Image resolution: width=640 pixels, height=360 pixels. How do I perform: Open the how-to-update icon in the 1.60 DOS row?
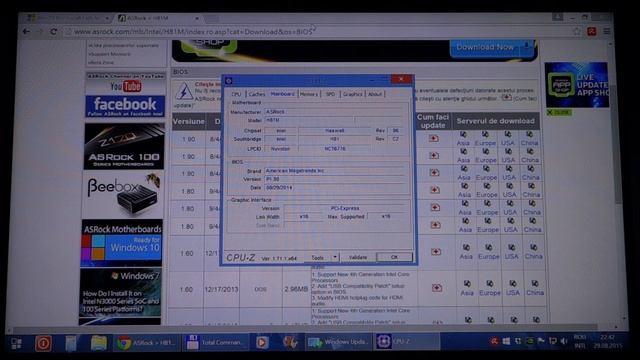[x=437, y=288]
